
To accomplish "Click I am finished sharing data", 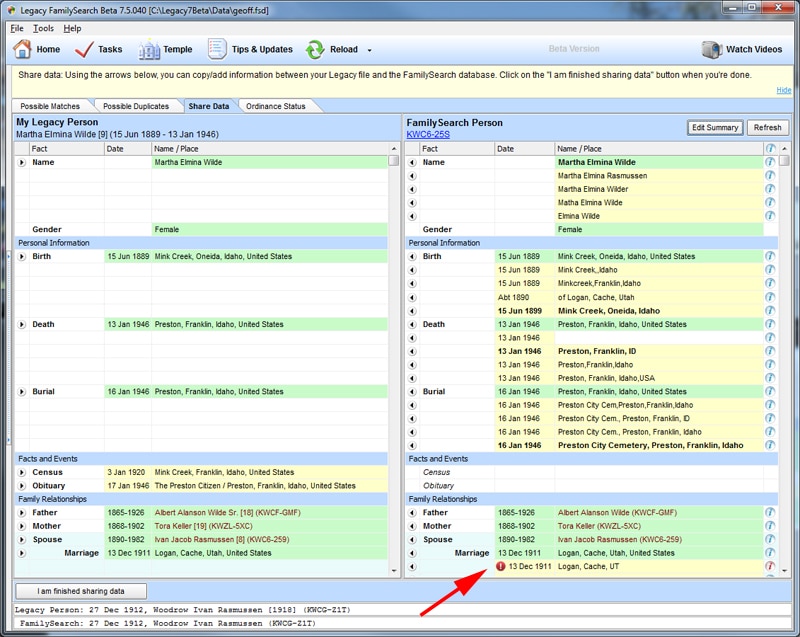I will click(81, 591).
